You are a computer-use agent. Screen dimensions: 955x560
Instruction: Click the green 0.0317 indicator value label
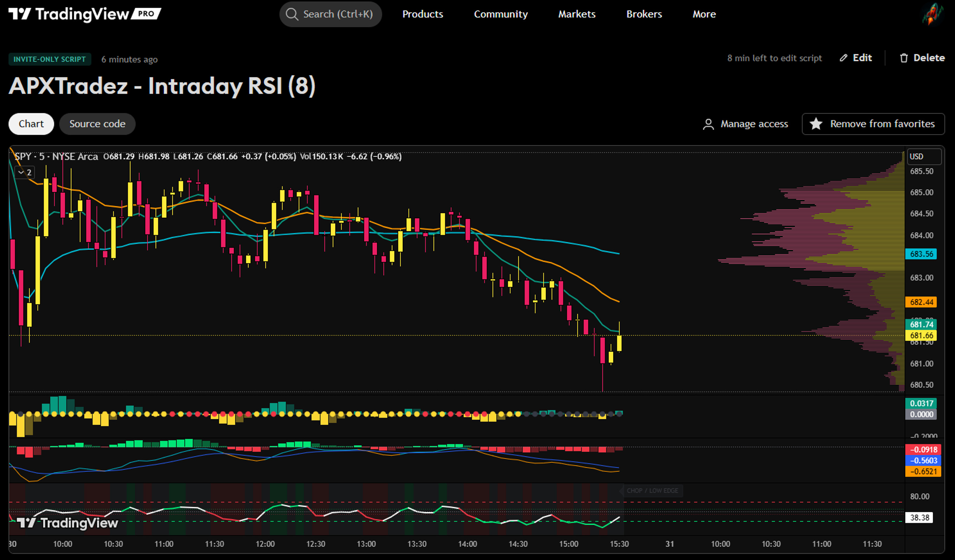(x=921, y=403)
